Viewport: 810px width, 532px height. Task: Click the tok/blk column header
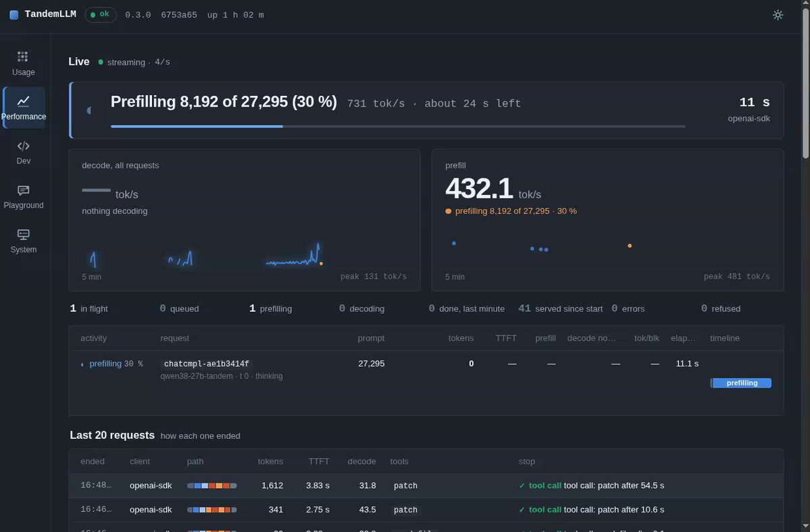pyautogui.click(x=647, y=338)
